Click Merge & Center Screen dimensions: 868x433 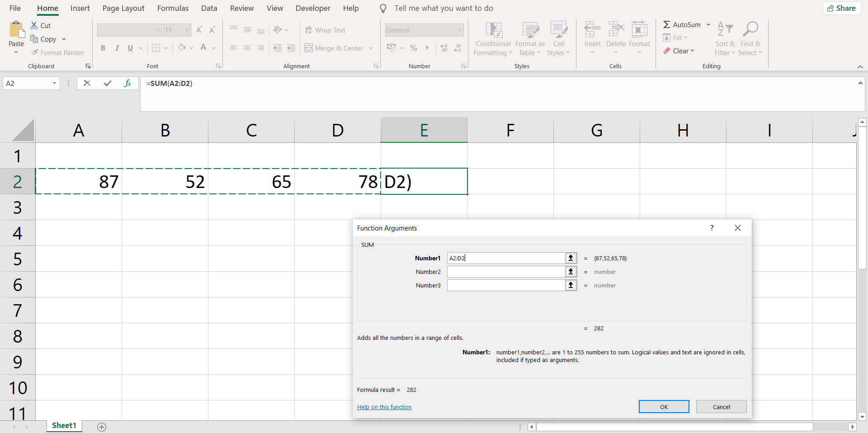334,48
